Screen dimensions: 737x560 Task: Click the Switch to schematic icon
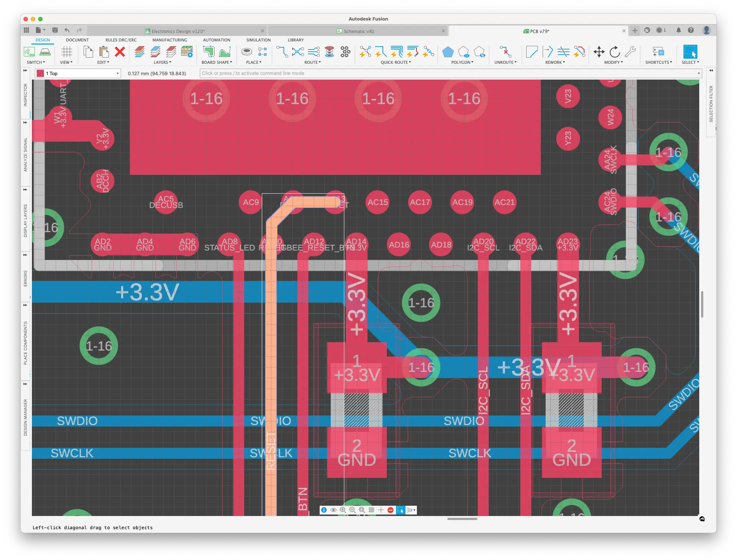pos(29,52)
